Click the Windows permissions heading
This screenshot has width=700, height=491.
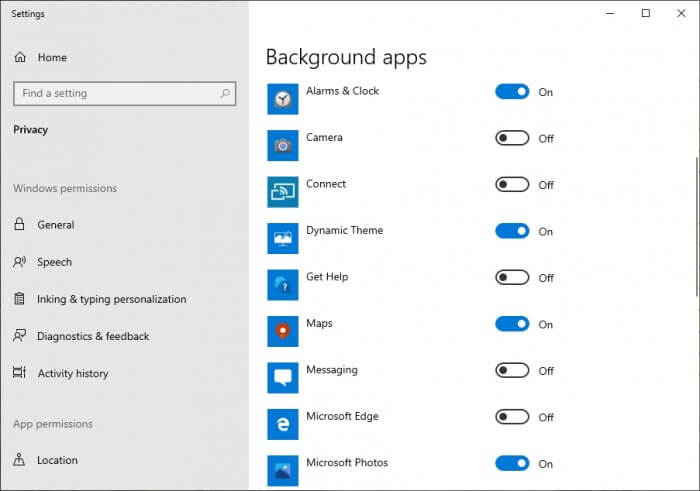pos(65,188)
